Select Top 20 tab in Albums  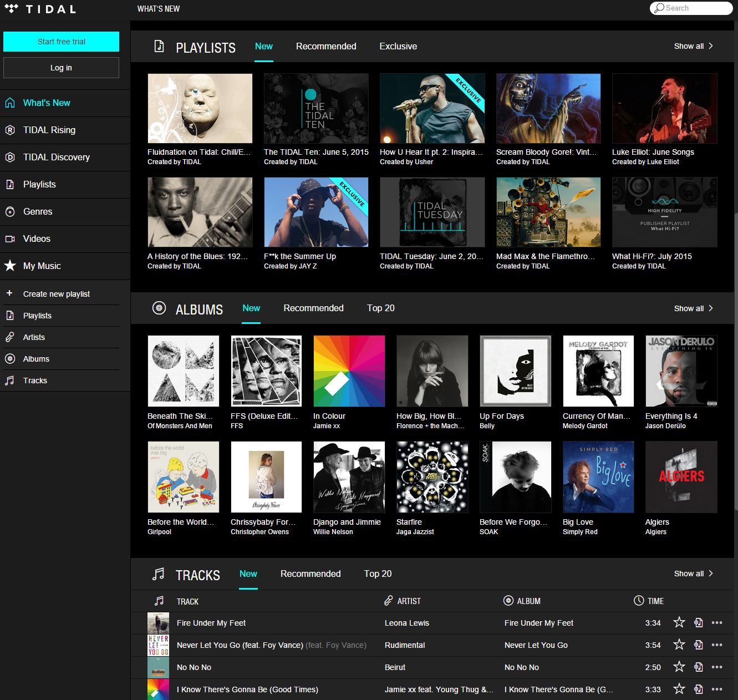click(381, 308)
